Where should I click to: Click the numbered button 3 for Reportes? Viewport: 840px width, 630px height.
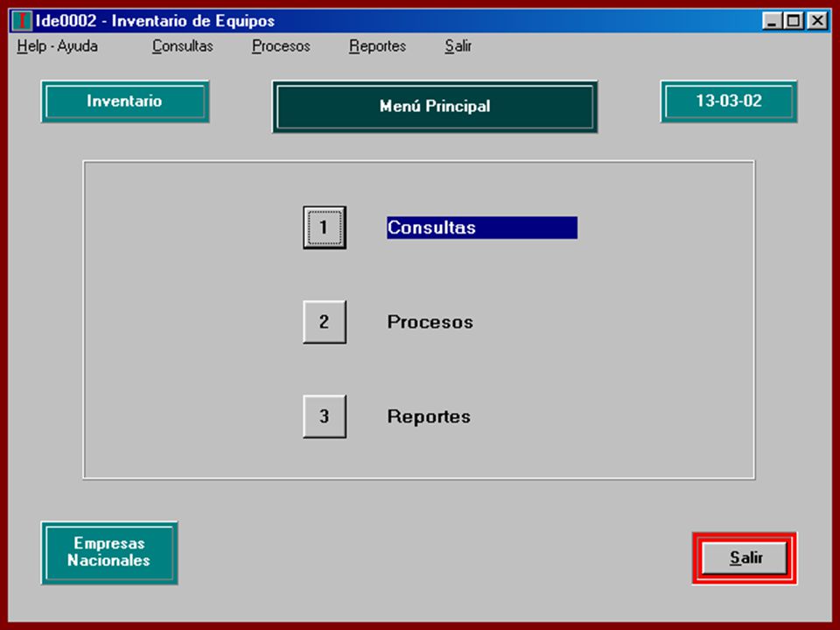pyautogui.click(x=325, y=416)
